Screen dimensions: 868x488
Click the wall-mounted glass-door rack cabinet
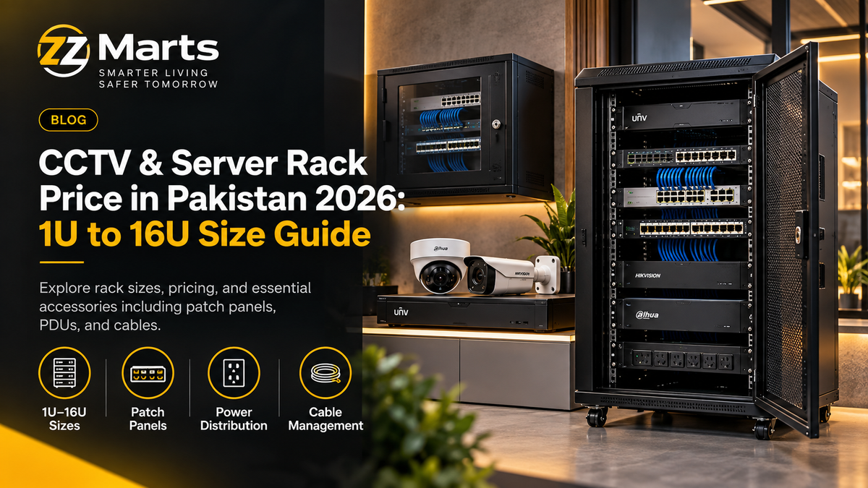(467, 129)
